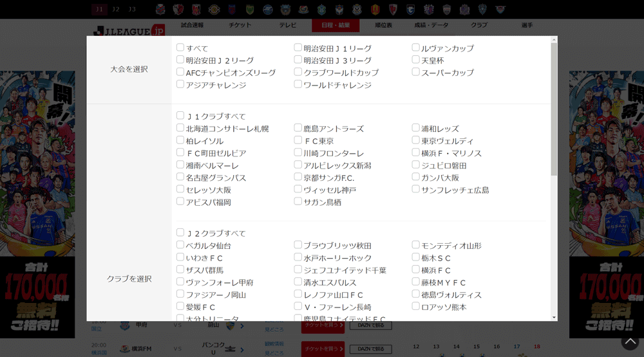Click the modal scrollbar down arrow
This screenshot has height=357, width=644.
pyautogui.click(x=554, y=317)
